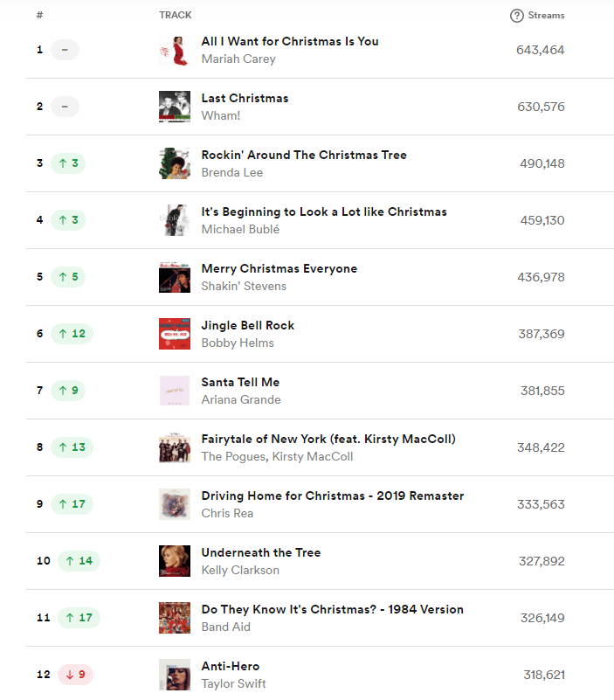This screenshot has height=700, width=614.
Task: Click the up-5 indicator for Merry Christmas Everyone
Action: 68,277
